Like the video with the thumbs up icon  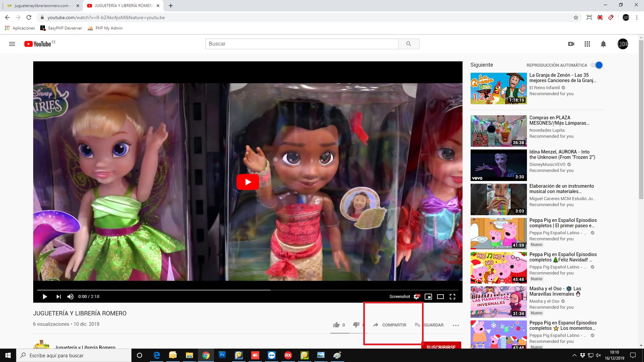[x=336, y=325]
